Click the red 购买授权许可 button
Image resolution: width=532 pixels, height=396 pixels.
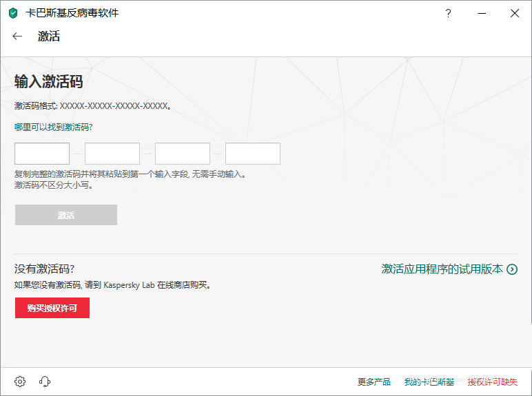pyautogui.click(x=52, y=308)
